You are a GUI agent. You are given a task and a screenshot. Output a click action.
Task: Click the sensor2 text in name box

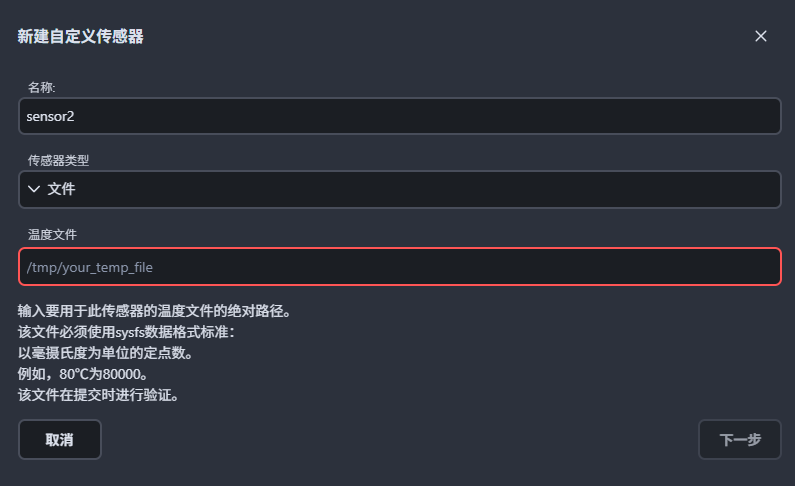51,116
